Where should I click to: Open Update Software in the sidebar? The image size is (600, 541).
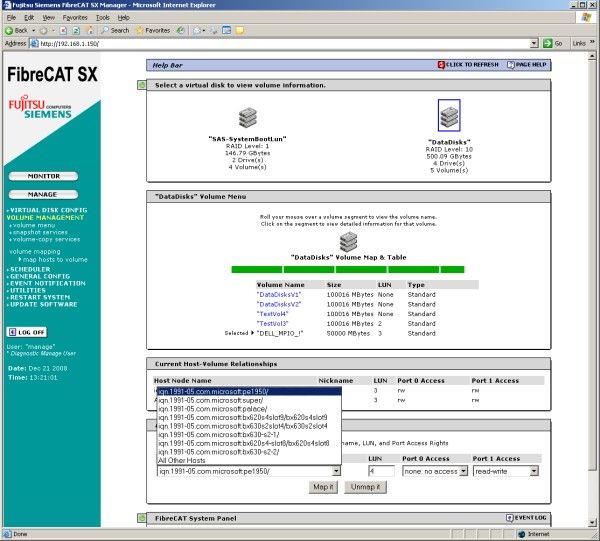[44, 304]
